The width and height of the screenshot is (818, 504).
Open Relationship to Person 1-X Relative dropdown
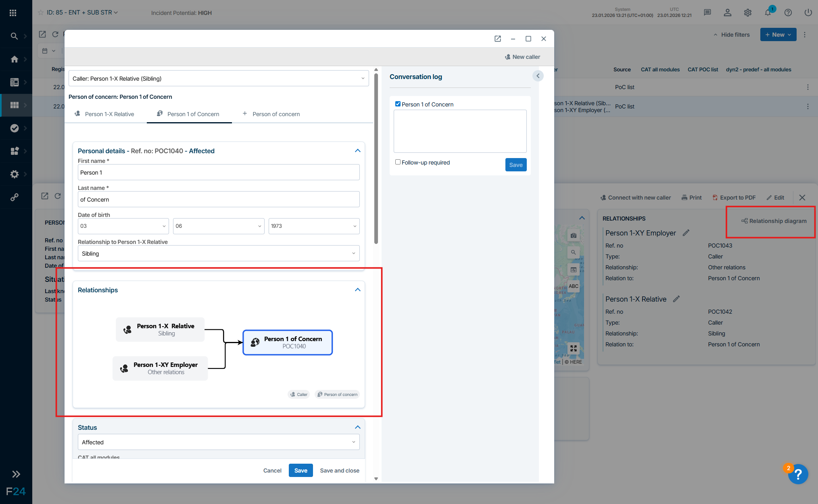(218, 254)
